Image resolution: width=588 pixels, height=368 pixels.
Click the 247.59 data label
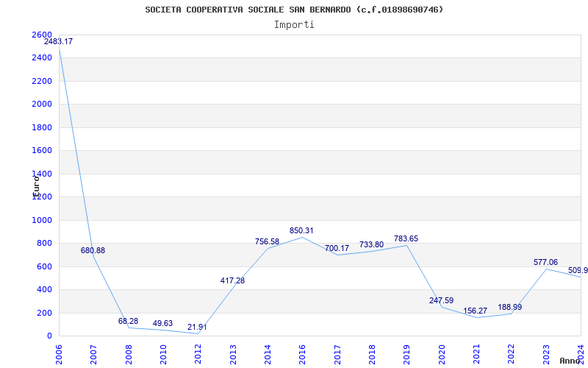coord(442,301)
